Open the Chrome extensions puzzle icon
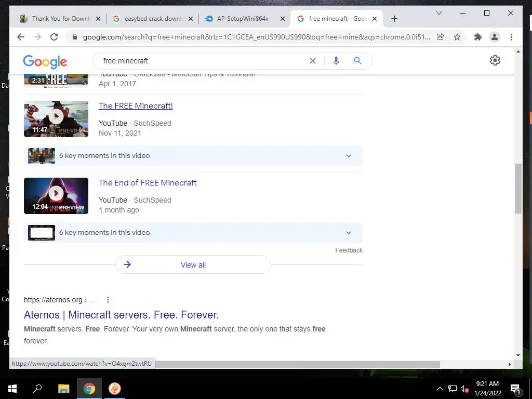This screenshot has width=532, height=399. click(x=478, y=37)
